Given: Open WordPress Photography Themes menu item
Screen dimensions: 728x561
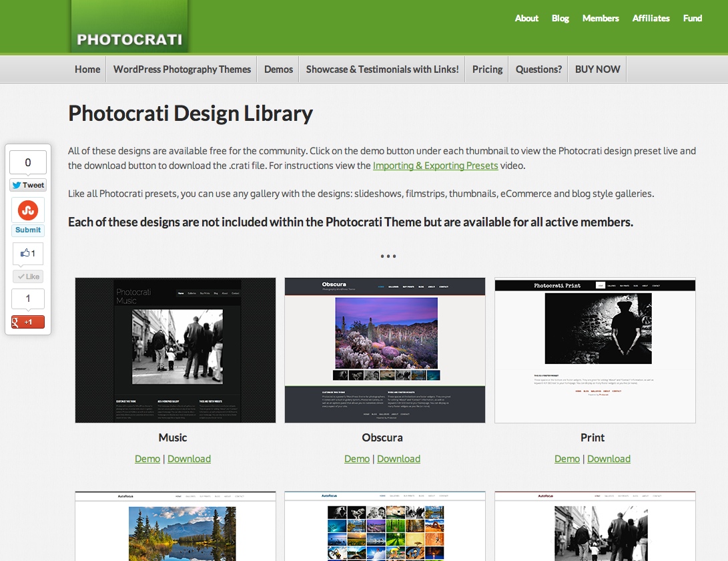Looking at the screenshot, I should tap(182, 69).
